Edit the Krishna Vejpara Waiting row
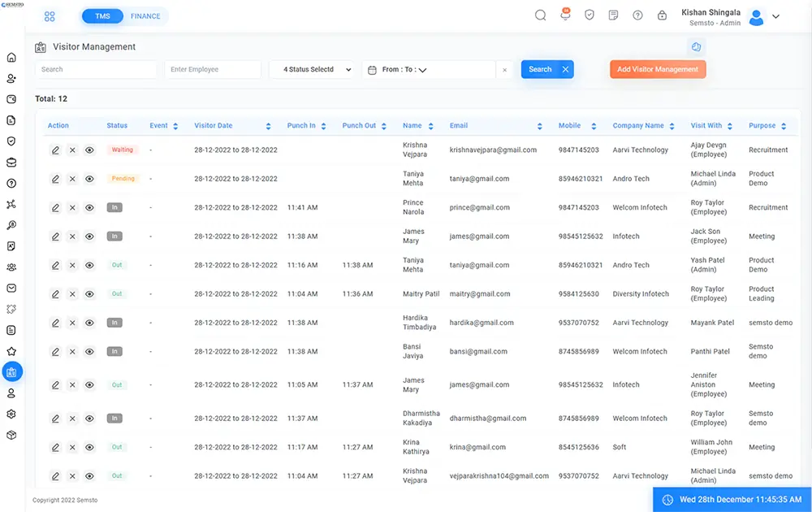Screen dimensions: 812x512 [x=55, y=150]
